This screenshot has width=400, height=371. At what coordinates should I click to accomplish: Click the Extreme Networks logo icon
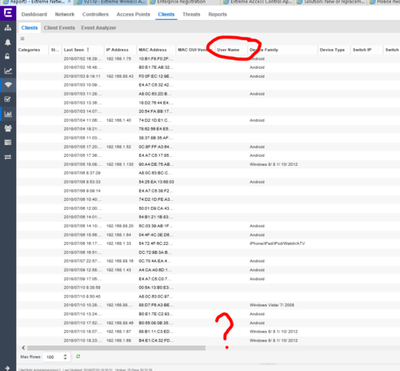click(x=8, y=13)
